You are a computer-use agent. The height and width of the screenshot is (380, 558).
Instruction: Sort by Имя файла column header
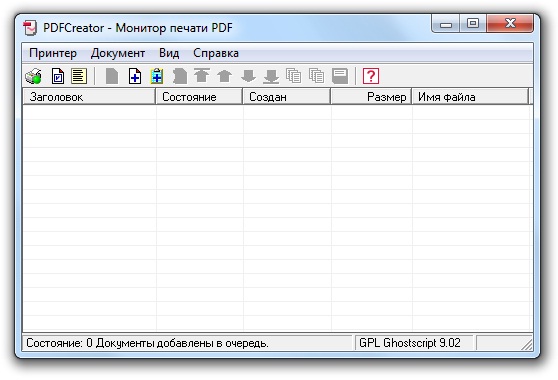(x=470, y=97)
